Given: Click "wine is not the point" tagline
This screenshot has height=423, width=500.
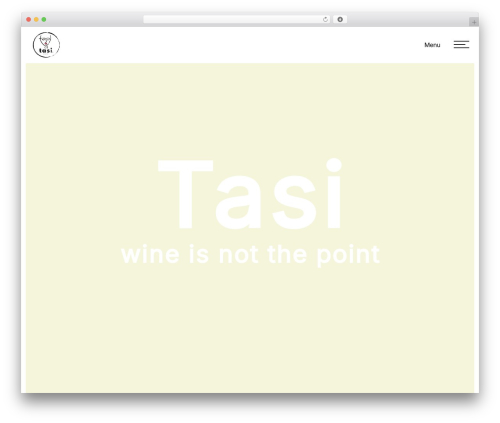Looking at the screenshot, I should (x=250, y=255).
